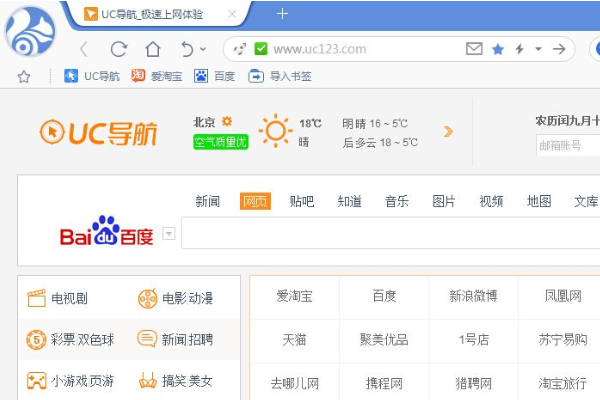Select the 新闻 search tab
The height and width of the screenshot is (400, 600).
click(x=207, y=201)
